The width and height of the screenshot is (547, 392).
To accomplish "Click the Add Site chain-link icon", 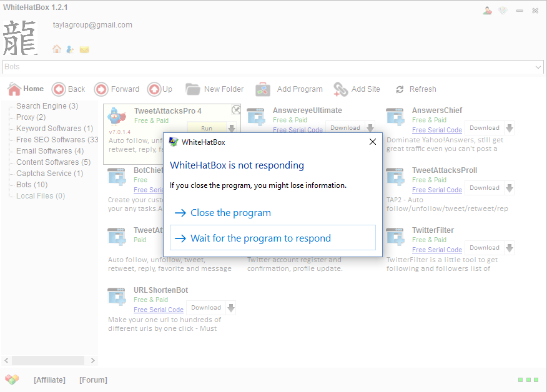I will click(340, 89).
